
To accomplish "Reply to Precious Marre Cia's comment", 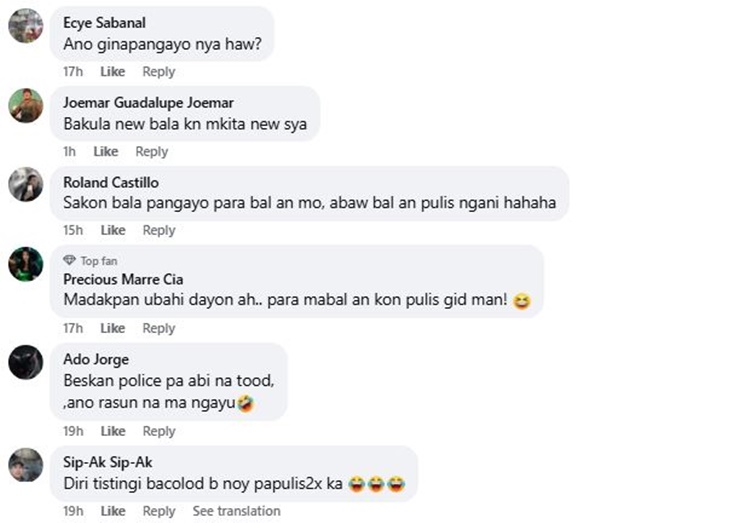I will click(x=159, y=328).
